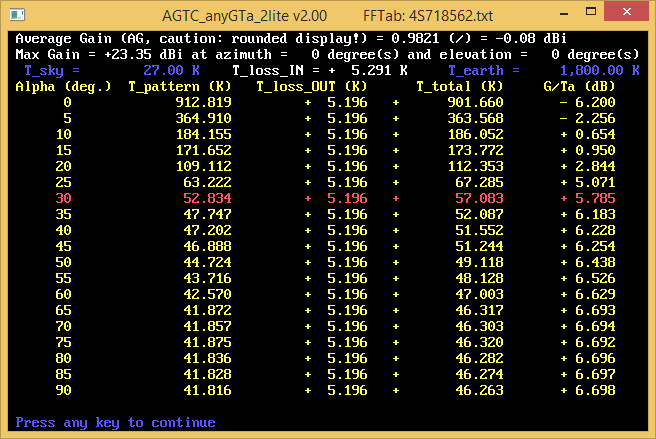
Task: Open the console window system menu icon
Action: point(18,15)
